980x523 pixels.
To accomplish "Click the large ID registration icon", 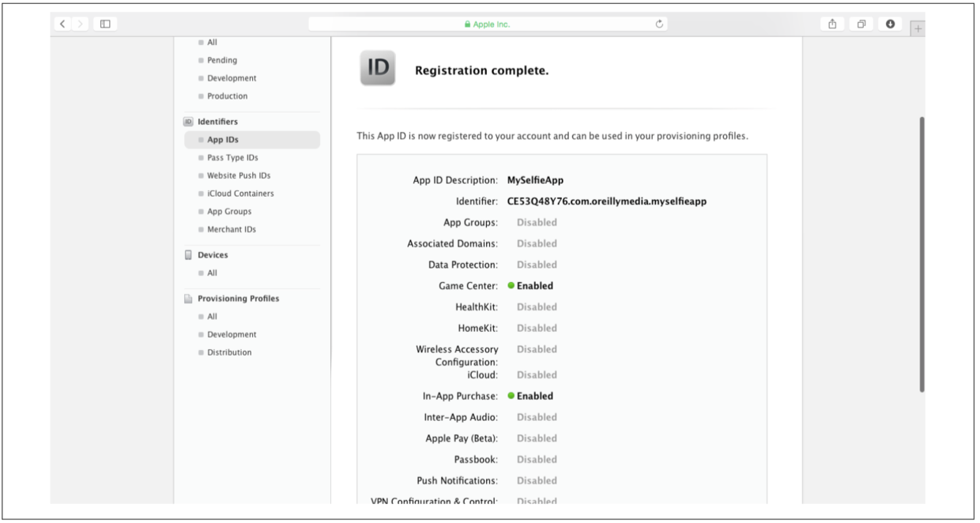I will coord(377,69).
